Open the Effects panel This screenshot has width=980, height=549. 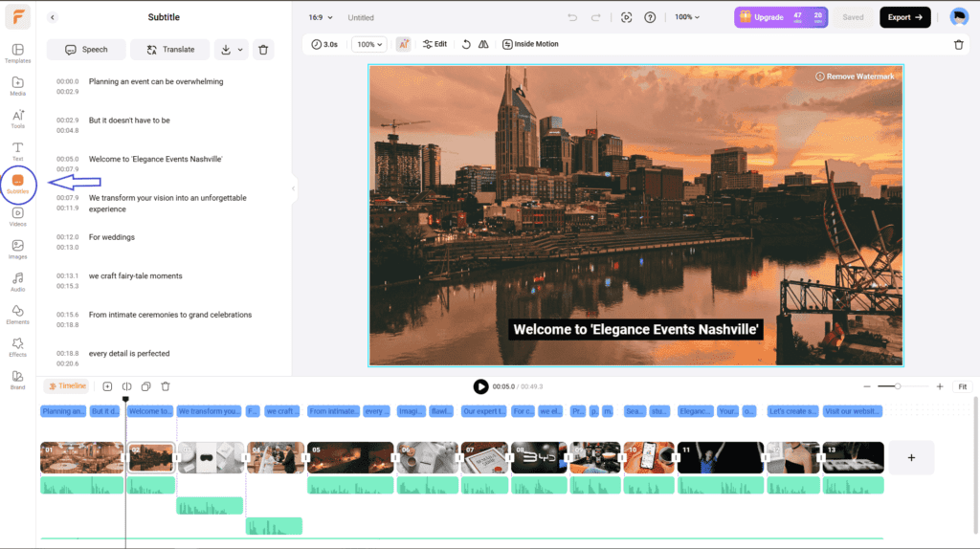click(x=17, y=347)
